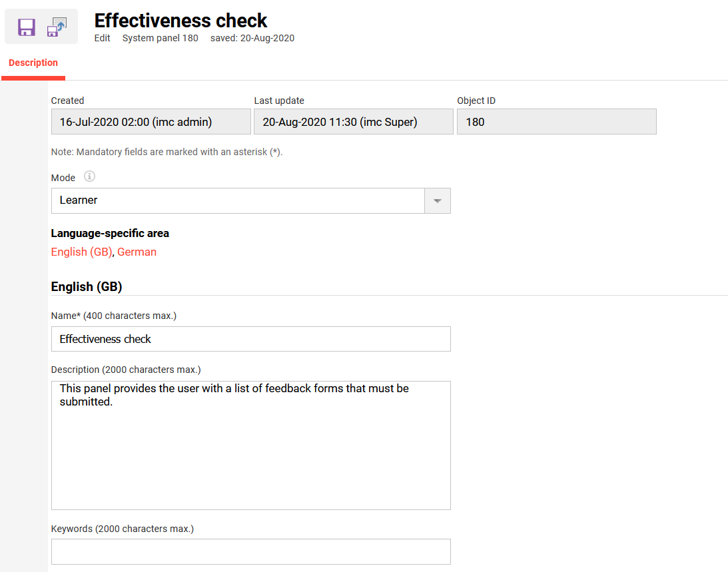Click the Created date field
The image size is (728, 572).
pyautogui.click(x=151, y=121)
